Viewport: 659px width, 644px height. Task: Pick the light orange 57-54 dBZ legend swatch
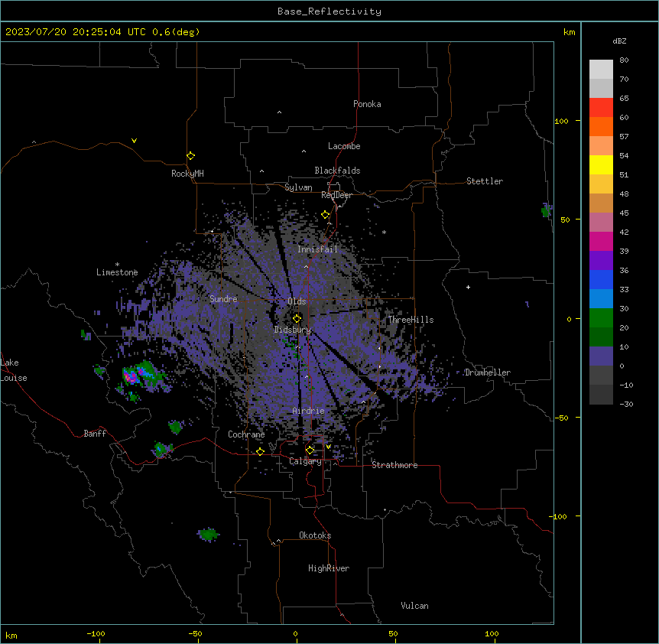pyautogui.click(x=601, y=146)
